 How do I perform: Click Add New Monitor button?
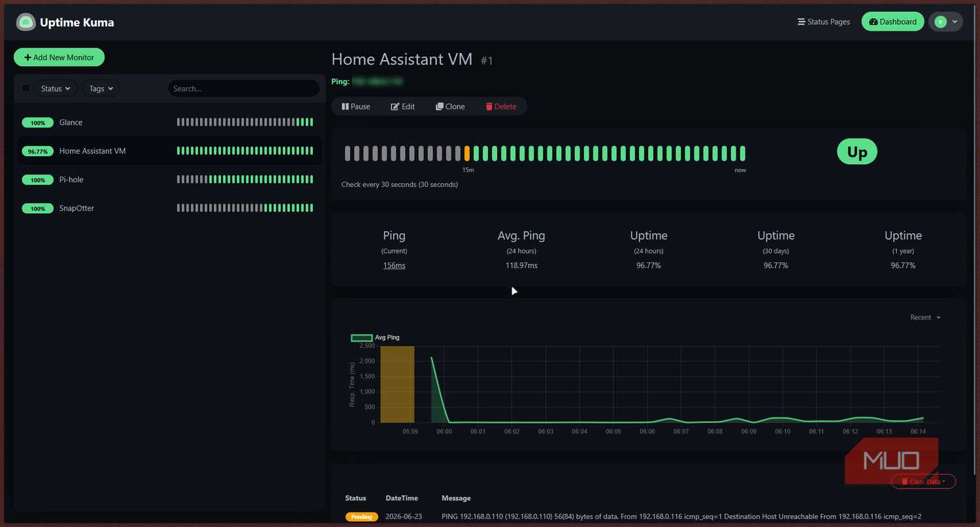[59, 58]
